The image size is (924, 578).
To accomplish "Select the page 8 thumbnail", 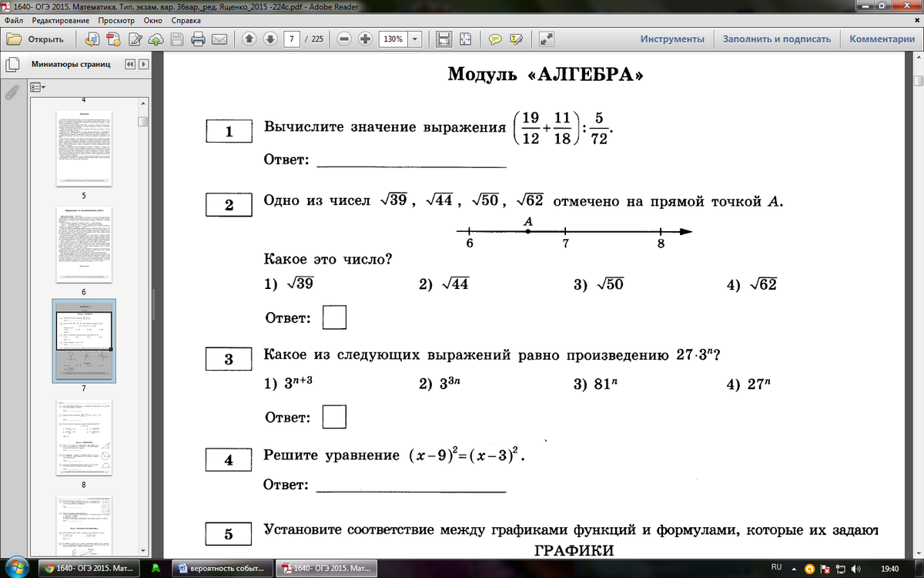I will (x=84, y=438).
